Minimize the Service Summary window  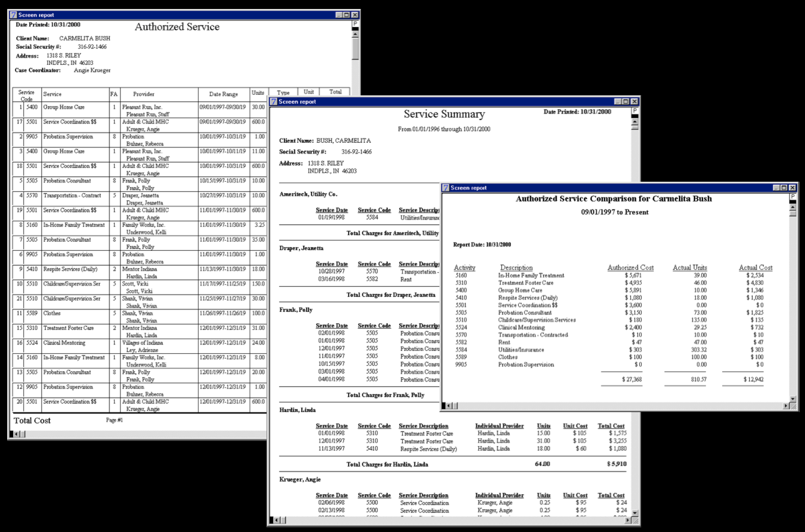618,101
